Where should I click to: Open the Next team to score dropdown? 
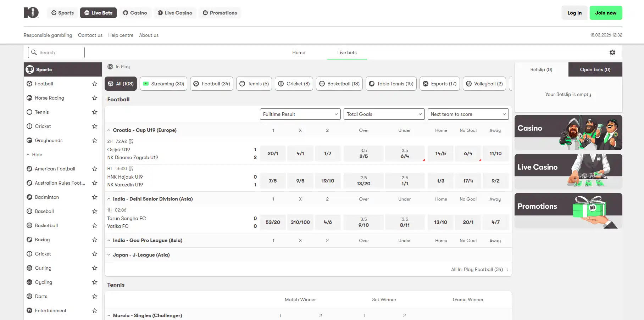[x=468, y=114]
